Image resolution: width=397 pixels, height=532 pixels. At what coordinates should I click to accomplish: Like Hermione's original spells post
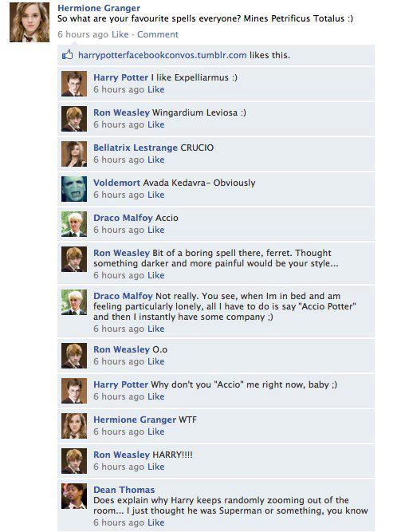pyautogui.click(x=120, y=34)
